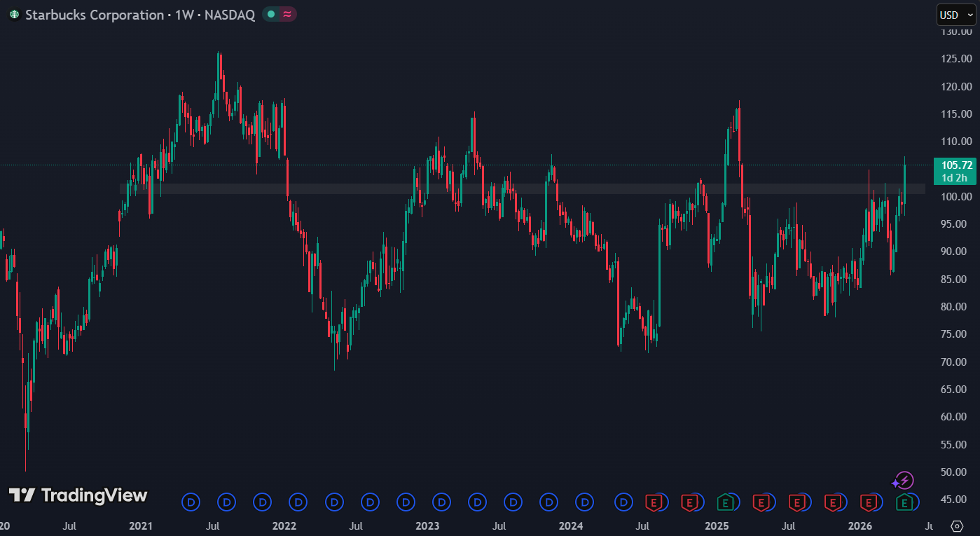The height and width of the screenshot is (536, 980).
Task: Click the 1d 2h bar countdown
Action: point(956,178)
